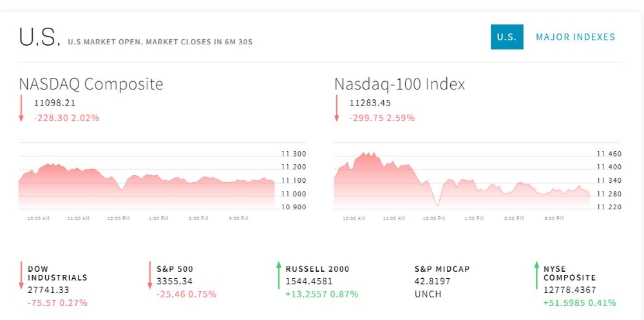
Task: Click the Nasdaq-100 Index red down arrow
Action: click(x=336, y=108)
